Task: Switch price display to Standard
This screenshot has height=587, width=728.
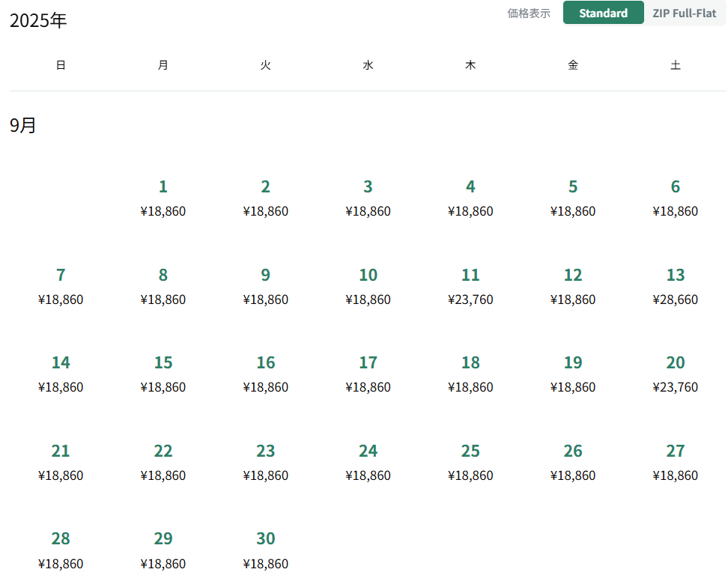Action: click(x=603, y=13)
